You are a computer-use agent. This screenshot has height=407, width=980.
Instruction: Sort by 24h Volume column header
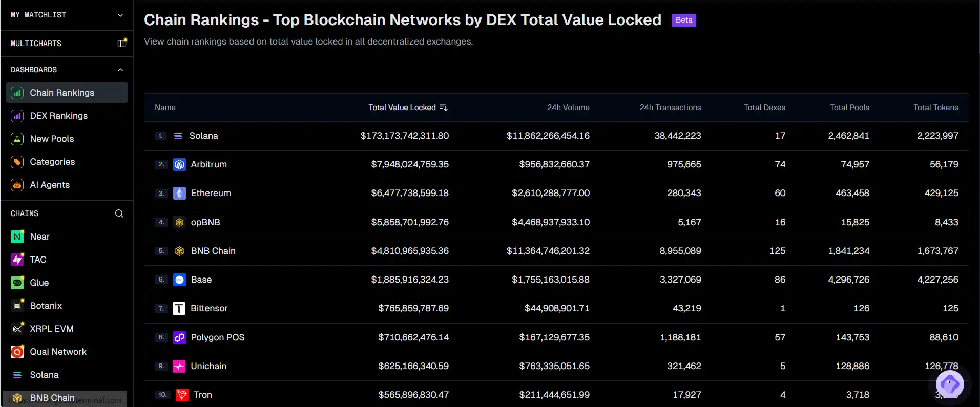(568, 108)
